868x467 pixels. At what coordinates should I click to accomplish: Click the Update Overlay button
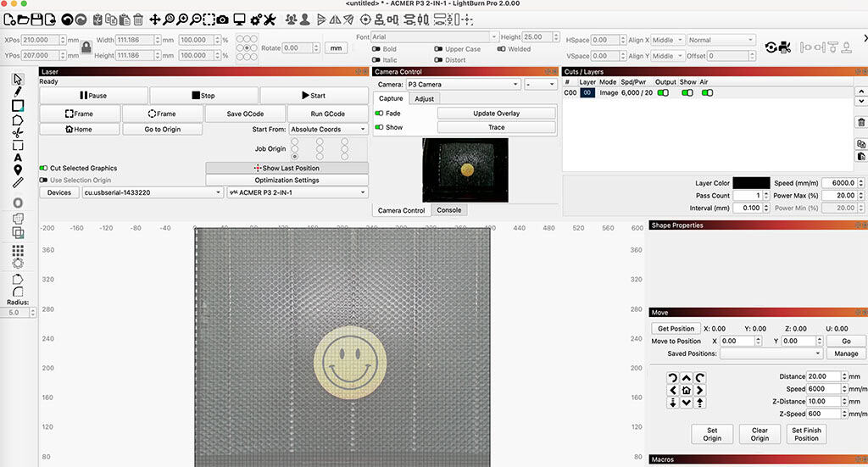tap(497, 113)
